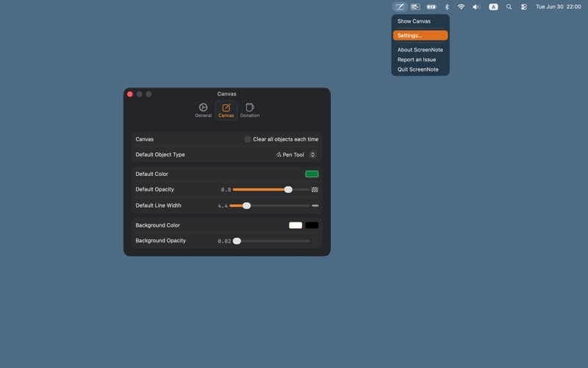Click the Canvas window title
The image size is (588, 368).
click(x=226, y=94)
